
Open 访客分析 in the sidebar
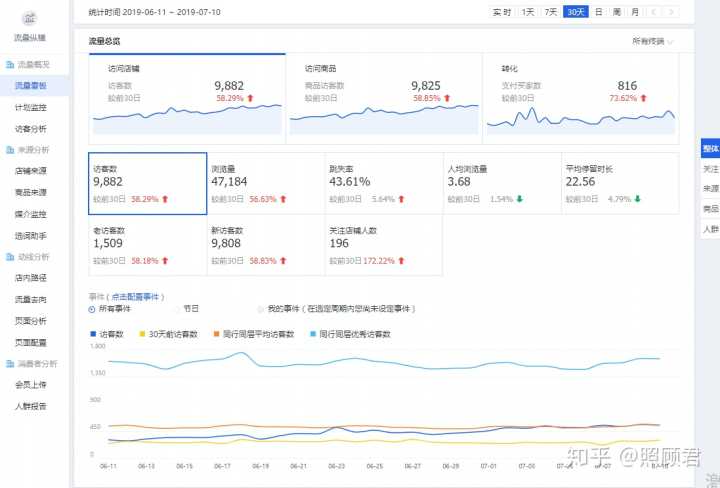pyautogui.click(x=31, y=128)
